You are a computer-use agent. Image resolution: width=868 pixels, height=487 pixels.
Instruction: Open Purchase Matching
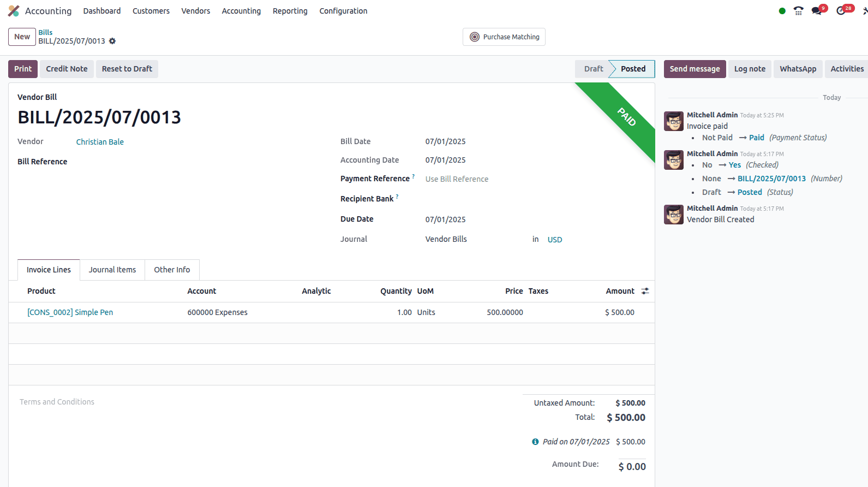tap(504, 37)
